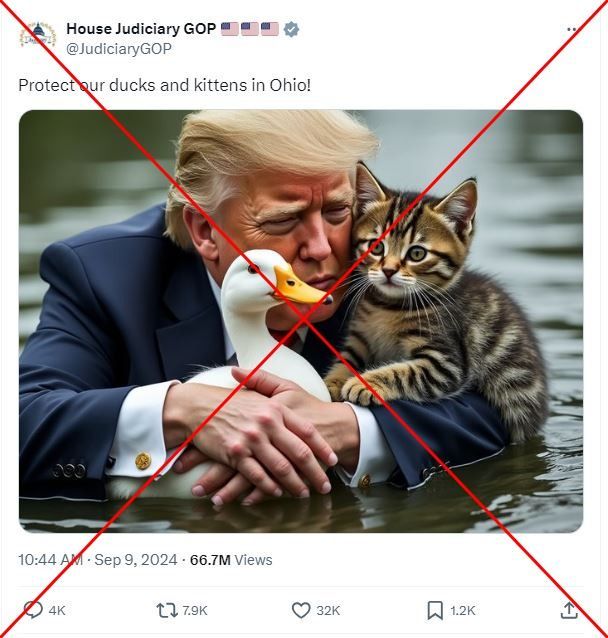Click the 7.9K repost count

pyautogui.click(x=195, y=610)
